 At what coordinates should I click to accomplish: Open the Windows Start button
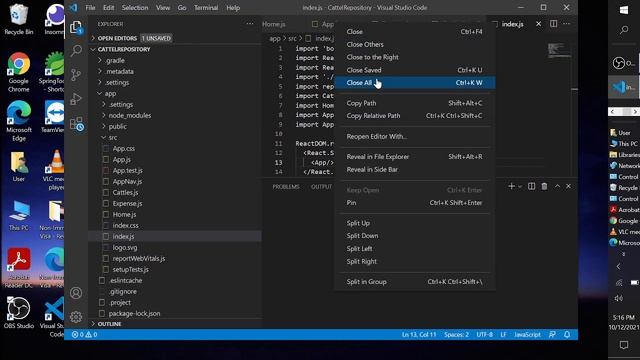click(624, 10)
